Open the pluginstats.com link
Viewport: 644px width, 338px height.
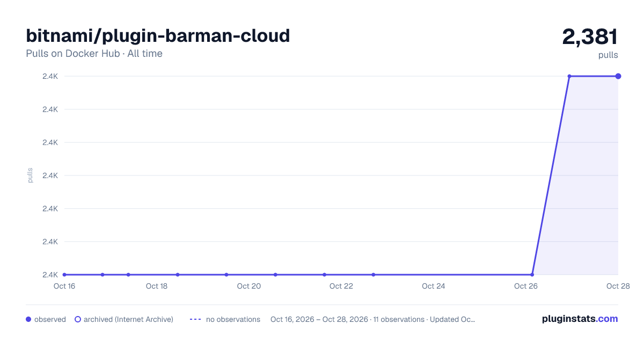pyautogui.click(x=580, y=319)
